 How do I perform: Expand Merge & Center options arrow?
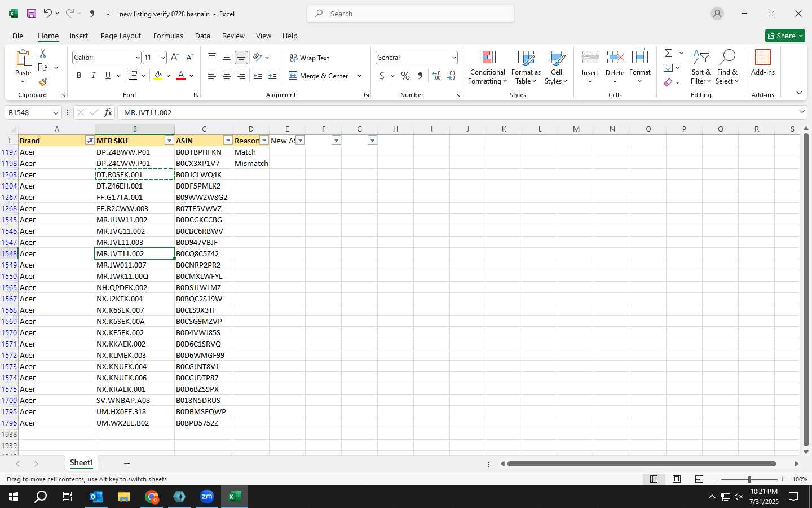(x=359, y=76)
